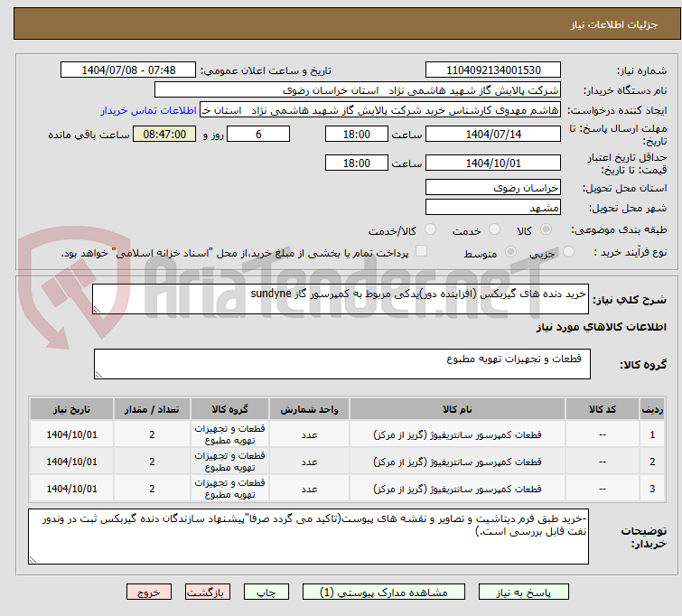Click the «نام دستگاه خریدار» field
The width and height of the screenshot is (682, 616).
358,90
